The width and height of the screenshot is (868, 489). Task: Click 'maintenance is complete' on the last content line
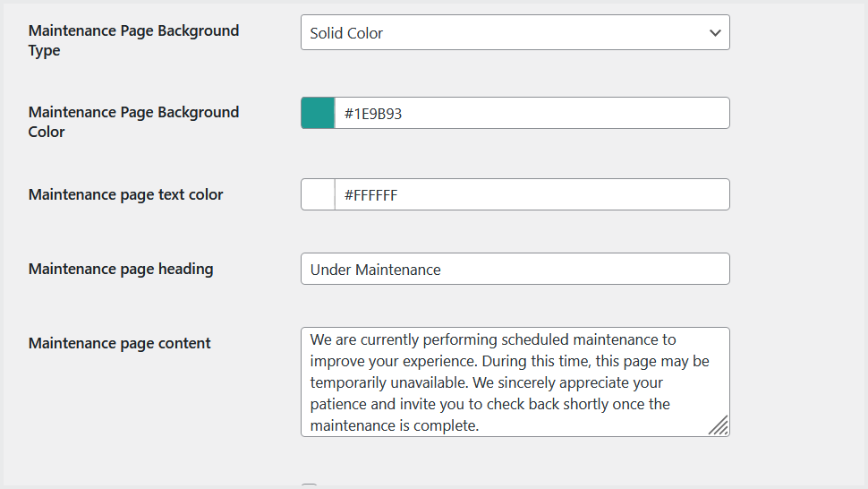click(394, 425)
